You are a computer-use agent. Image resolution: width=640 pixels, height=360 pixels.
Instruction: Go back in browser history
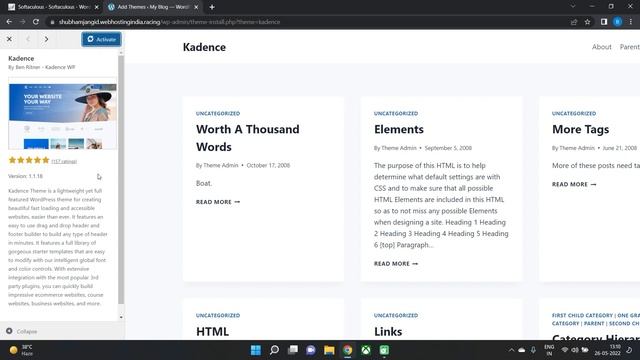coord(9,22)
